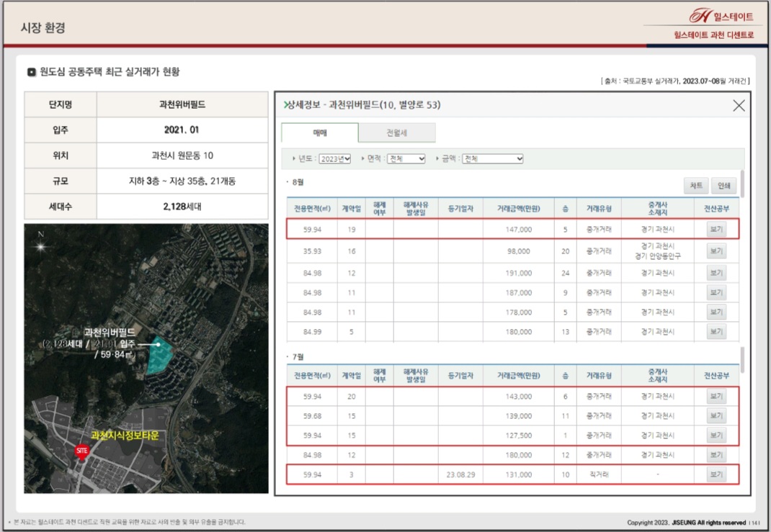Viewport: 771px width, 532px height.
Task: Click 보기 for the 139,000 row
Action: point(716,415)
